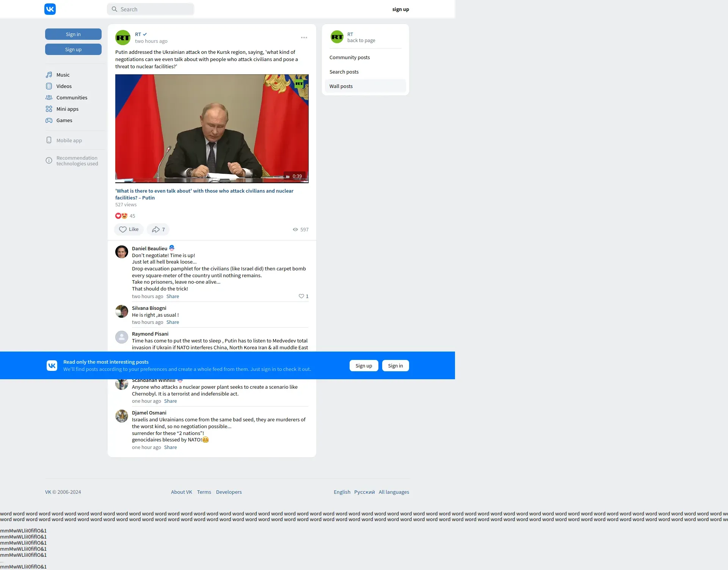Open the Music section icon
728x570 pixels.
(49, 75)
